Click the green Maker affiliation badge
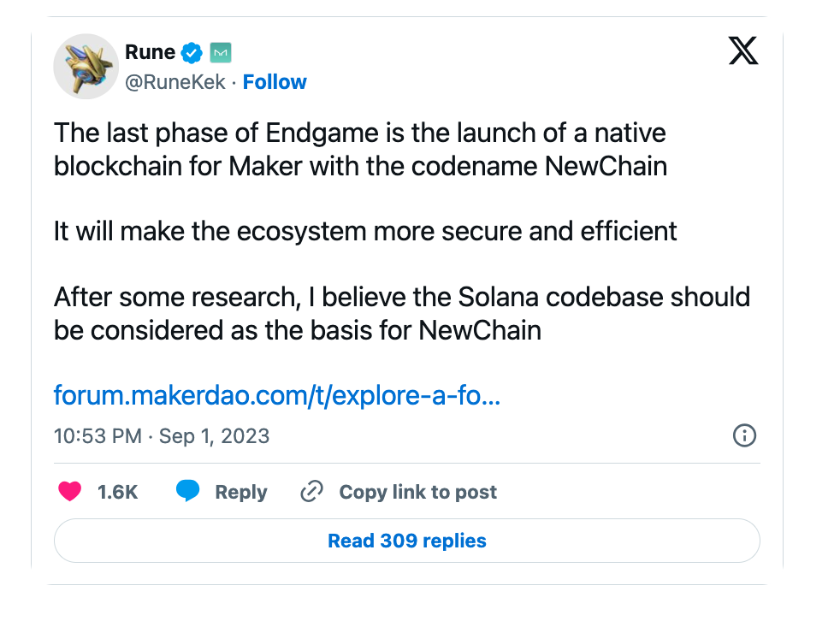 (x=221, y=53)
